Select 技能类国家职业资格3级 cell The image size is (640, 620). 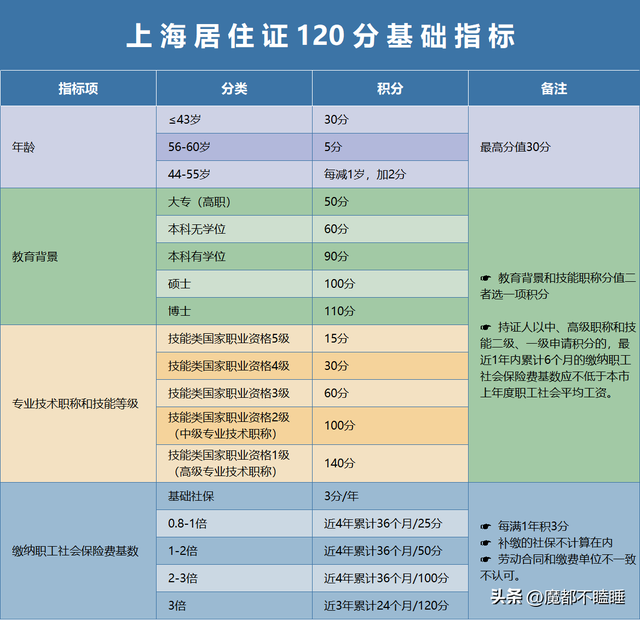234,393
